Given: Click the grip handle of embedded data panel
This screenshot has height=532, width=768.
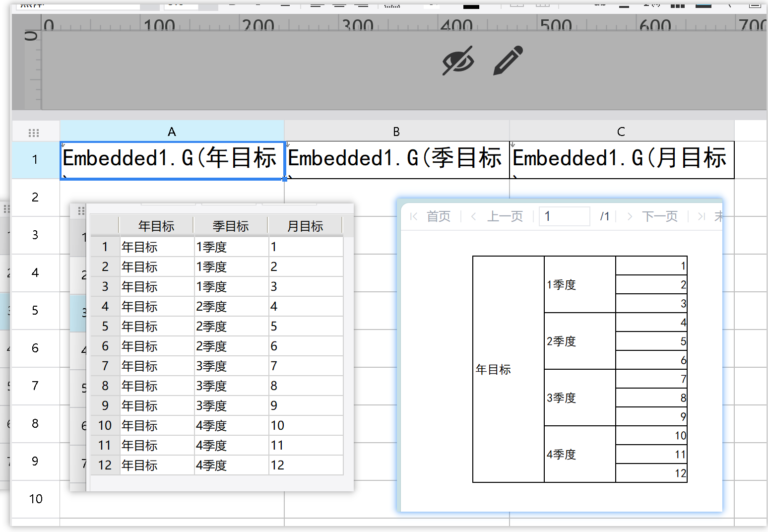Looking at the screenshot, I should point(81,211).
